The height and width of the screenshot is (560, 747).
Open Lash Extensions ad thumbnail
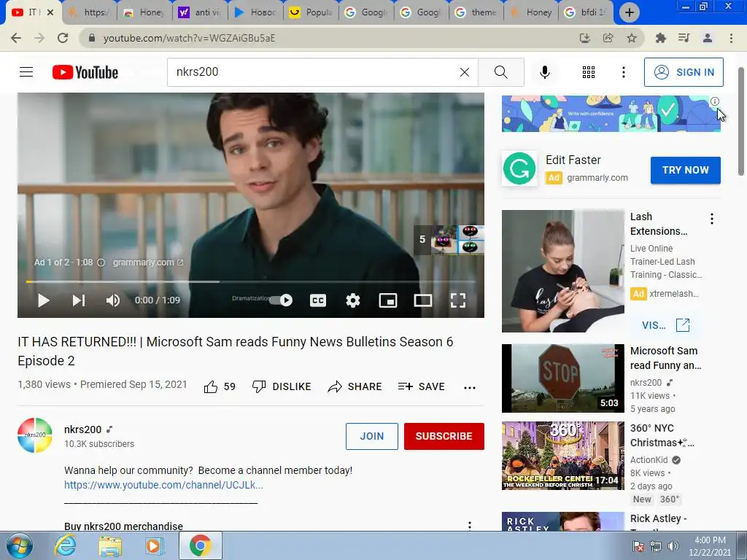click(x=562, y=271)
